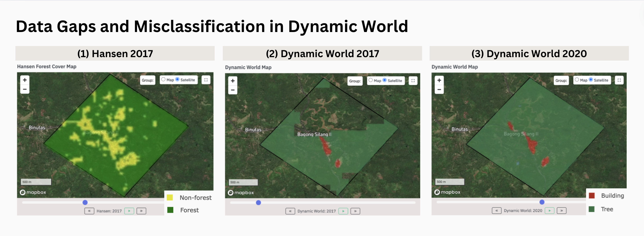This screenshot has height=236, width=644.
Task: Select Map radio on Dynamic World 2017
Action: (370, 80)
